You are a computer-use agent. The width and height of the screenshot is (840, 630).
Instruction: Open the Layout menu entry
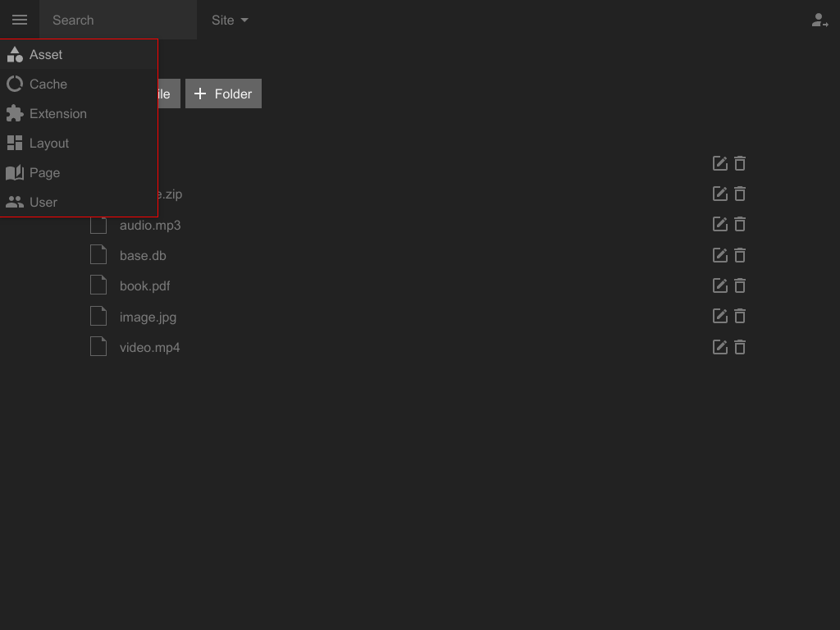click(48, 144)
